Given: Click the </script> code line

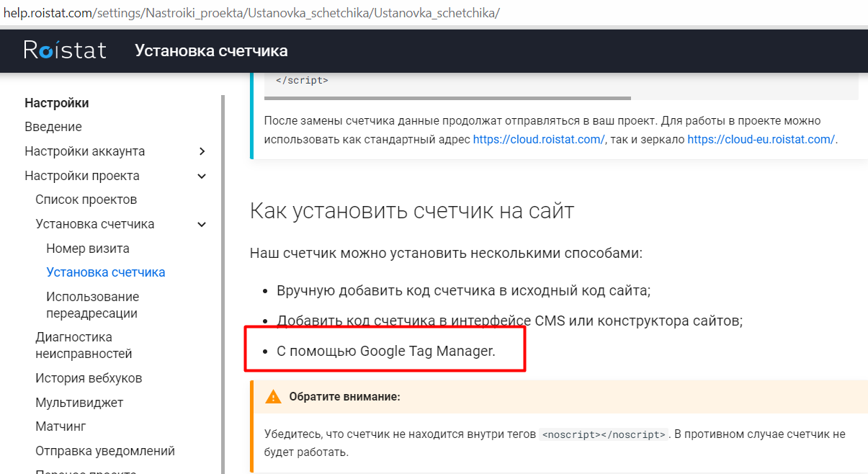Looking at the screenshot, I should point(302,81).
